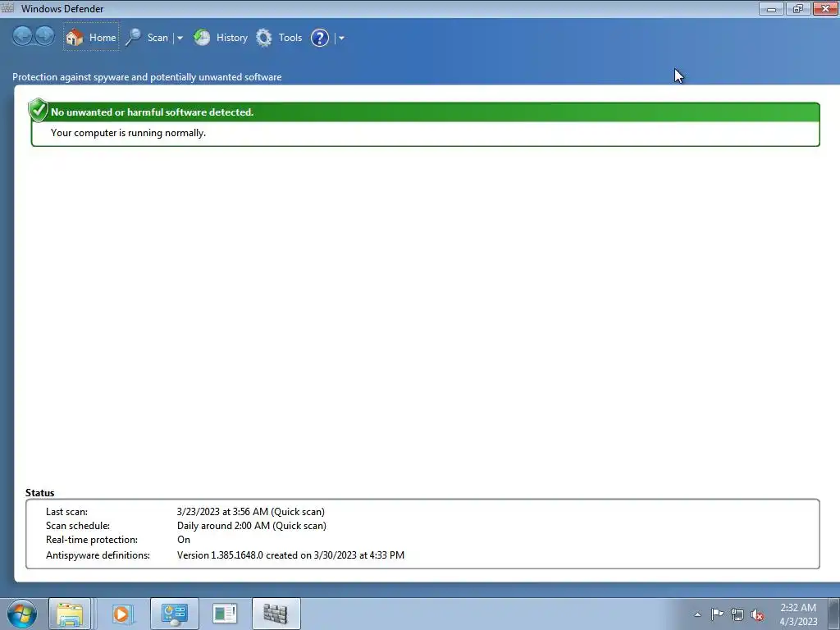Click the network tray icon

click(x=737, y=614)
